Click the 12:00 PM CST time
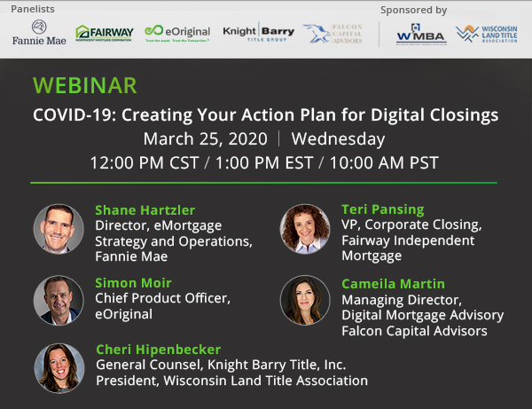 (145, 163)
